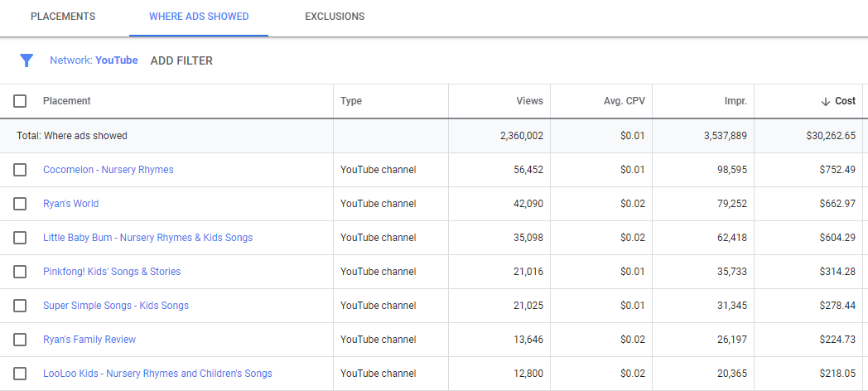This screenshot has width=868, height=391.
Task: Click LooLoo Kids cost $218.05
Action: click(x=837, y=374)
